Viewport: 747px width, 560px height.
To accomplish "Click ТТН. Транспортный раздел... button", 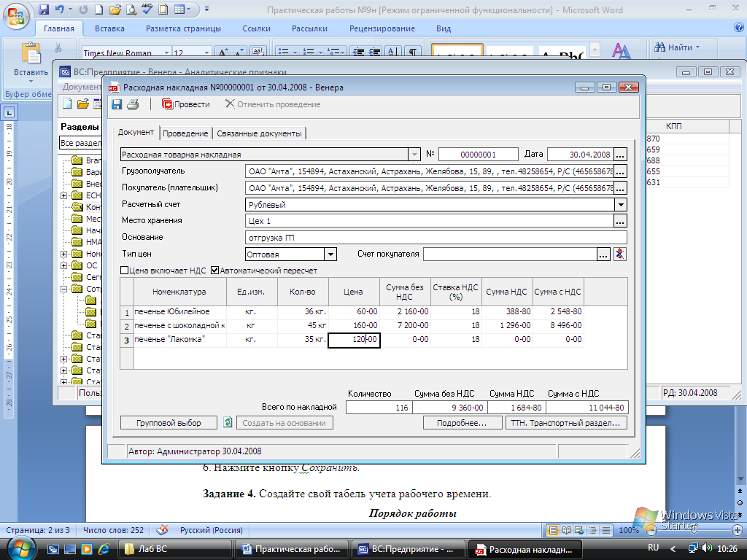I will (x=566, y=422).
